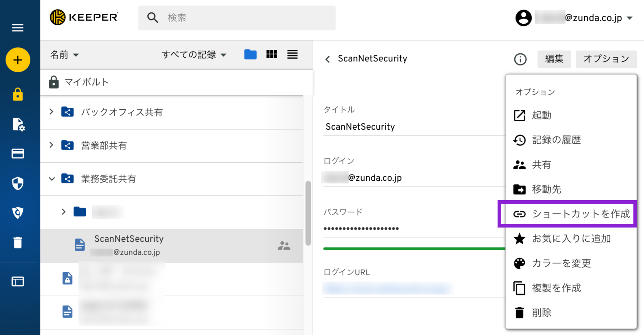Open the trash icon in left sidebar
Screen dimensions: 644x335
(x=18, y=242)
